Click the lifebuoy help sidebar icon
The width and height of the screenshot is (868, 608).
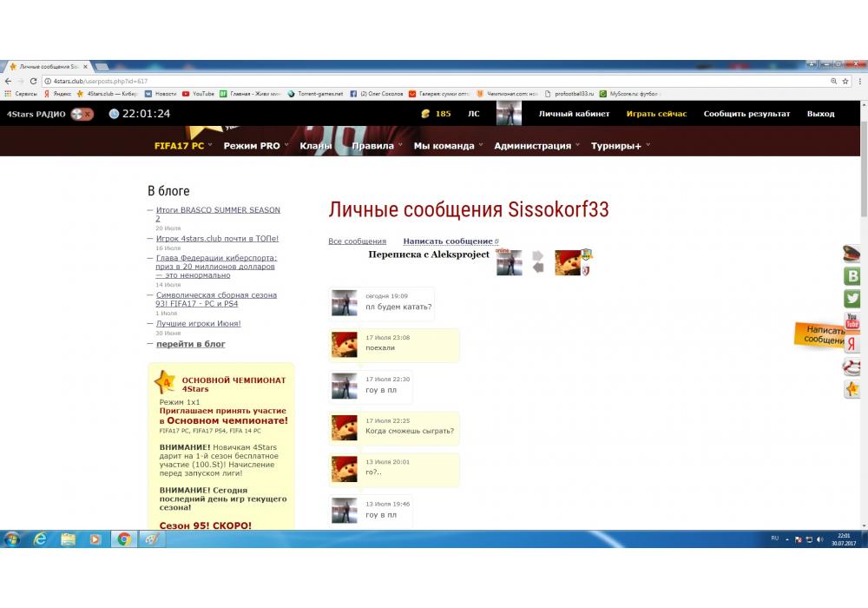click(852, 367)
